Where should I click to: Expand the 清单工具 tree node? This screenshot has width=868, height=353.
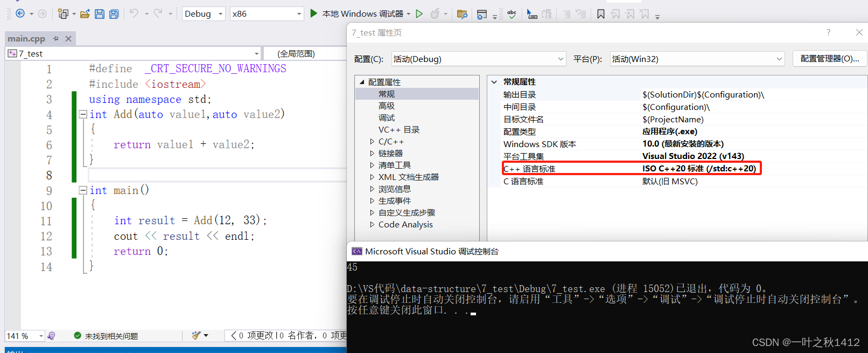tap(372, 165)
